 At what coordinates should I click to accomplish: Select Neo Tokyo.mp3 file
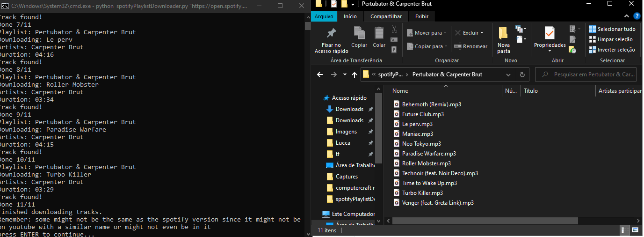pos(417,144)
